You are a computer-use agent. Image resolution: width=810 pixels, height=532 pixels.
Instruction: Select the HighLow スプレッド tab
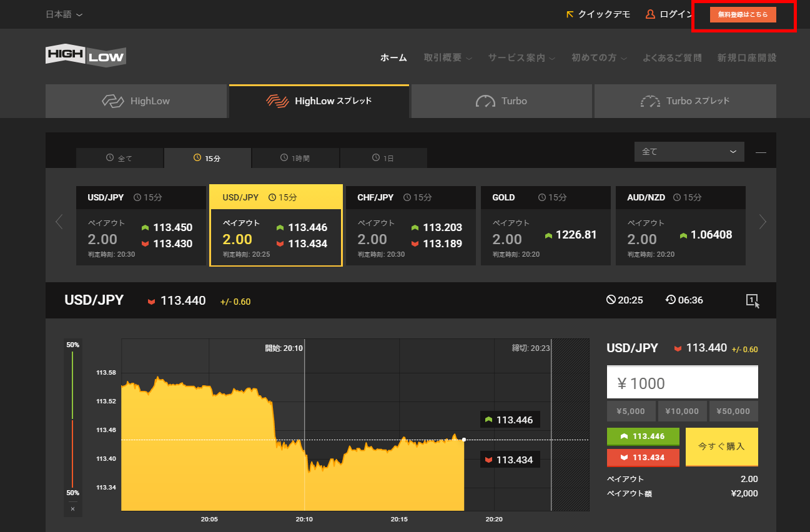coord(319,101)
